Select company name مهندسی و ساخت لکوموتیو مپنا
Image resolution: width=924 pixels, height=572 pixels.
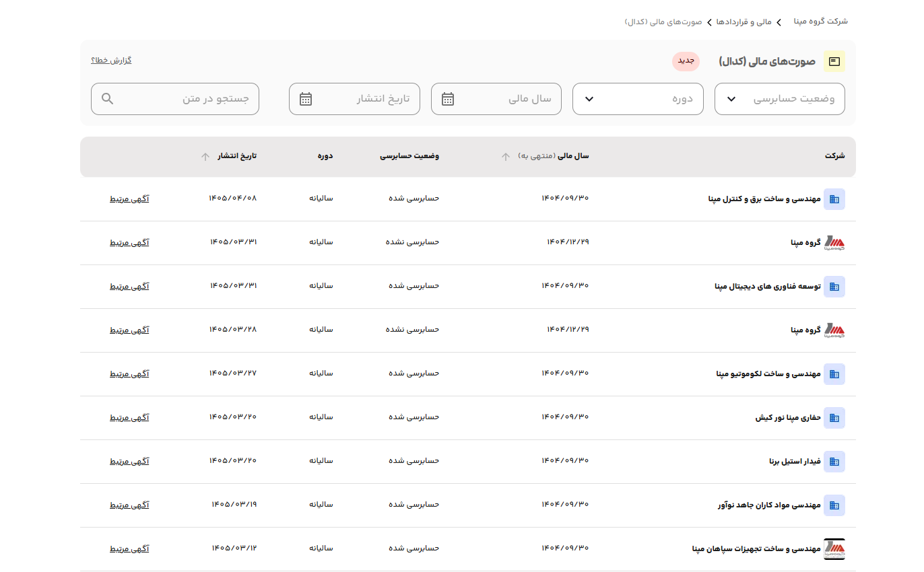(768, 374)
